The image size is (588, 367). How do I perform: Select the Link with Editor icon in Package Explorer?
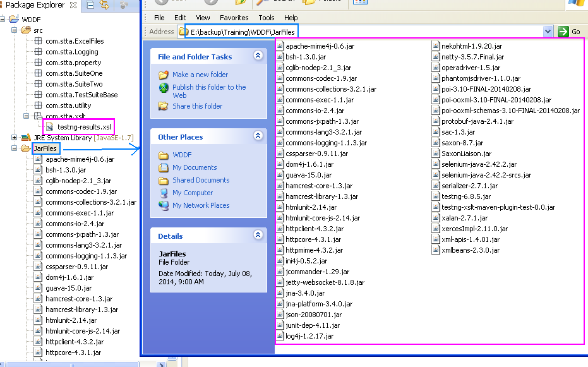(x=103, y=5)
